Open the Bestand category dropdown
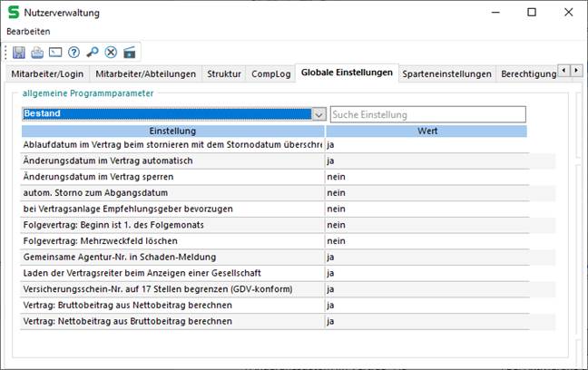Image resolution: width=588 pixels, height=370 pixels. [x=318, y=115]
